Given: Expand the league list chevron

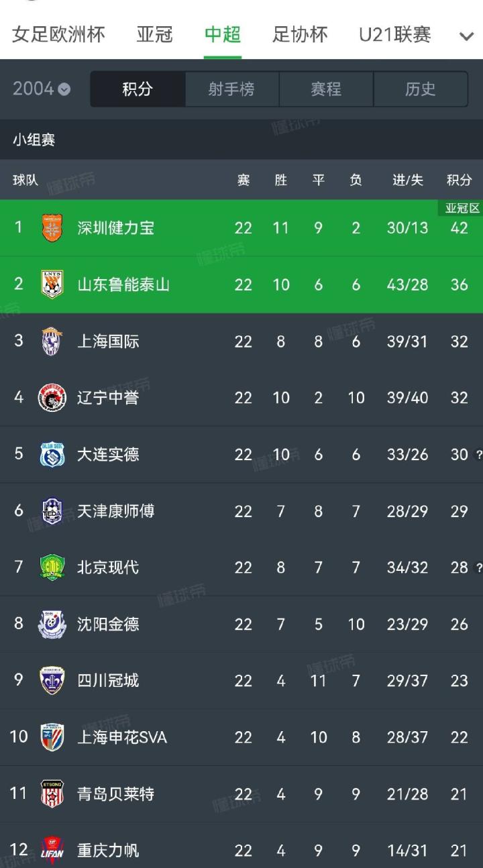Looking at the screenshot, I should [x=466, y=36].
